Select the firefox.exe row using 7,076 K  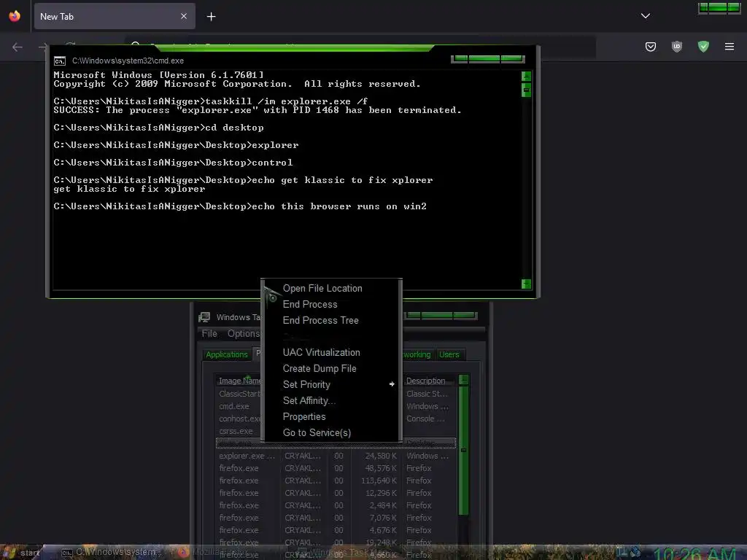point(336,518)
